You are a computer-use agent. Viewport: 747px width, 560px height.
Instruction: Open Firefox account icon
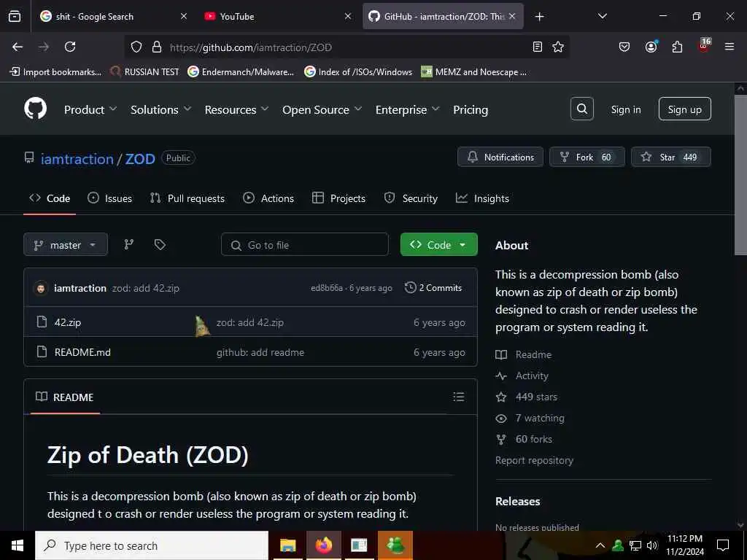(x=651, y=47)
